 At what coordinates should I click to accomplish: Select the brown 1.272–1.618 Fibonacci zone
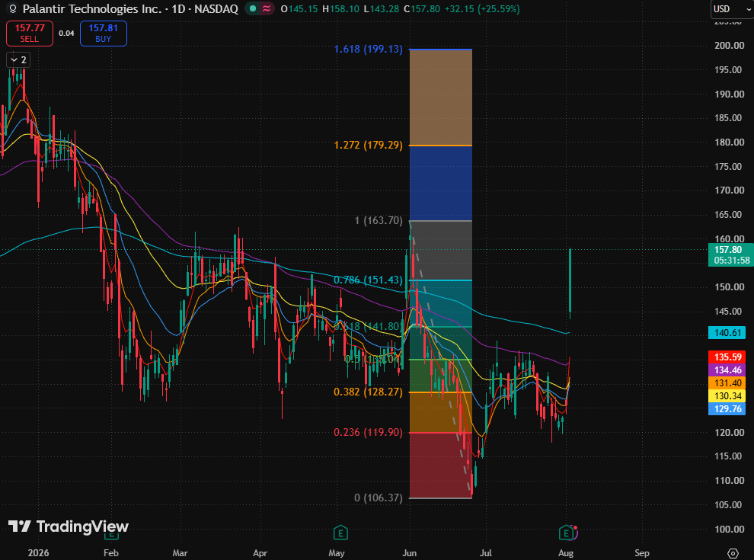click(x=440, y=98)
